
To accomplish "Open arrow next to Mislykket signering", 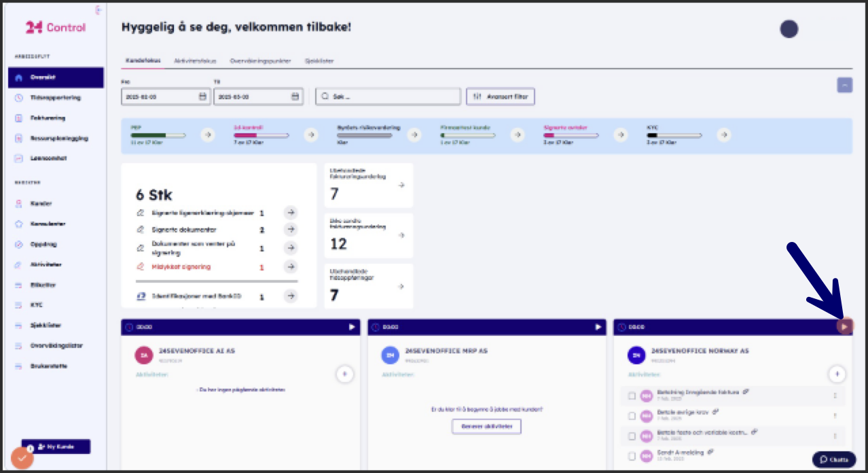I will coord(290,266).
